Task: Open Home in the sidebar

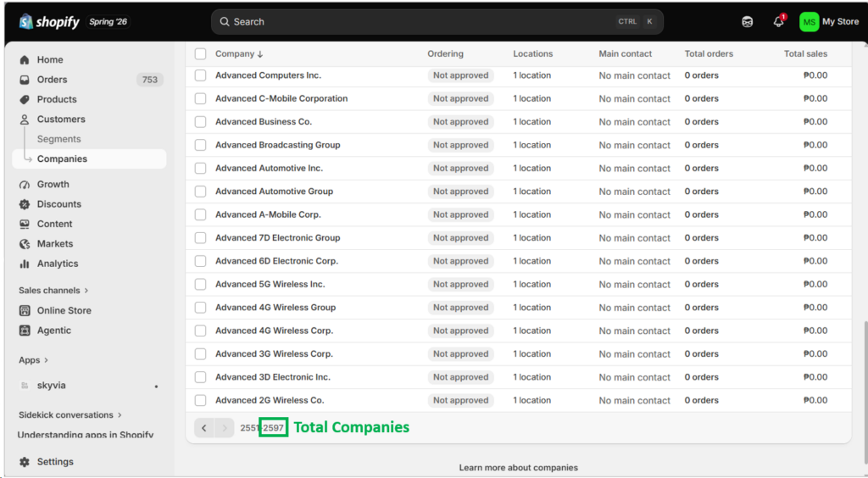Action: tap(50, 59)
